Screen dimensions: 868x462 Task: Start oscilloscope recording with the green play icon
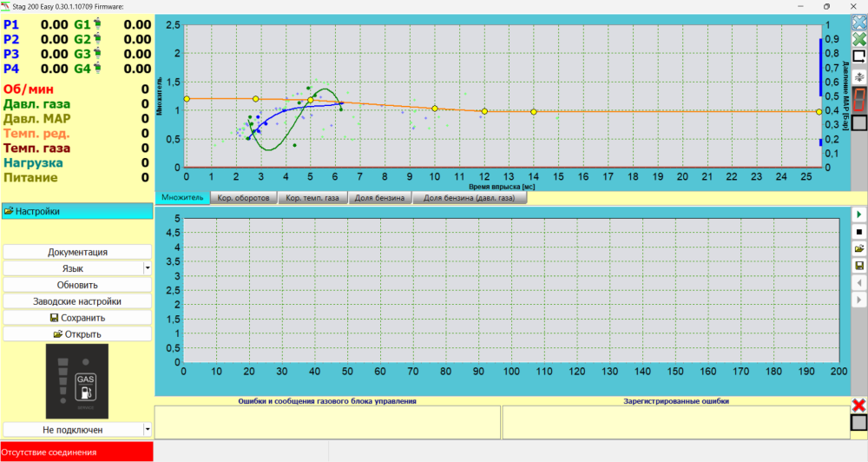coord(859,214)
